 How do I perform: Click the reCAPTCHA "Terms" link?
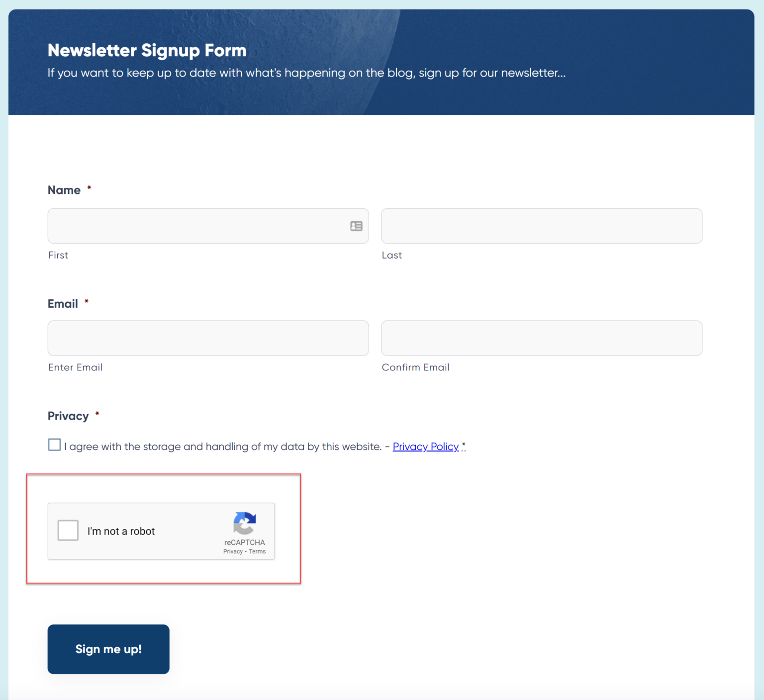257,551
